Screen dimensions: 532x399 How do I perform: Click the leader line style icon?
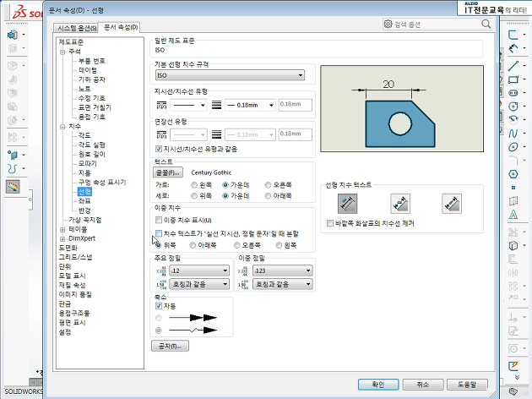pos(161,105)
